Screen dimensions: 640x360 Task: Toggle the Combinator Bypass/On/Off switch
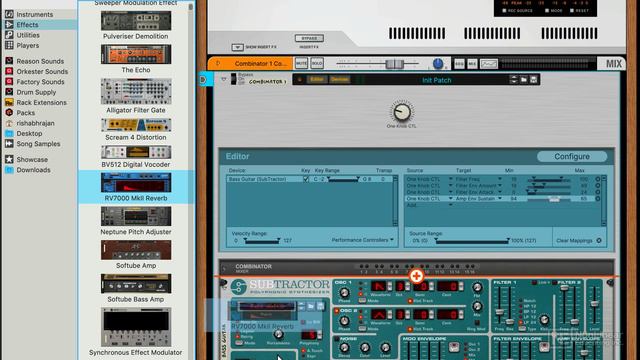coord(233,79)
